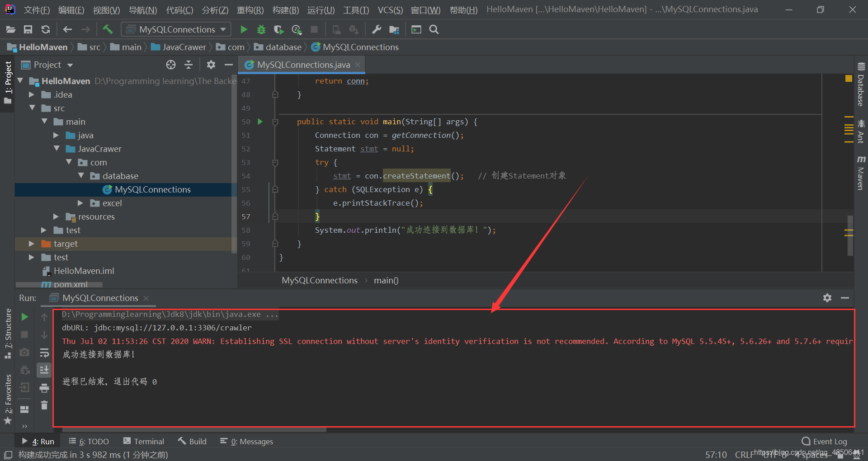Image resolution: width=868 pixels, height=461 pixels.
Task: Open settings with the wrench icon
Action: (376, 30)
